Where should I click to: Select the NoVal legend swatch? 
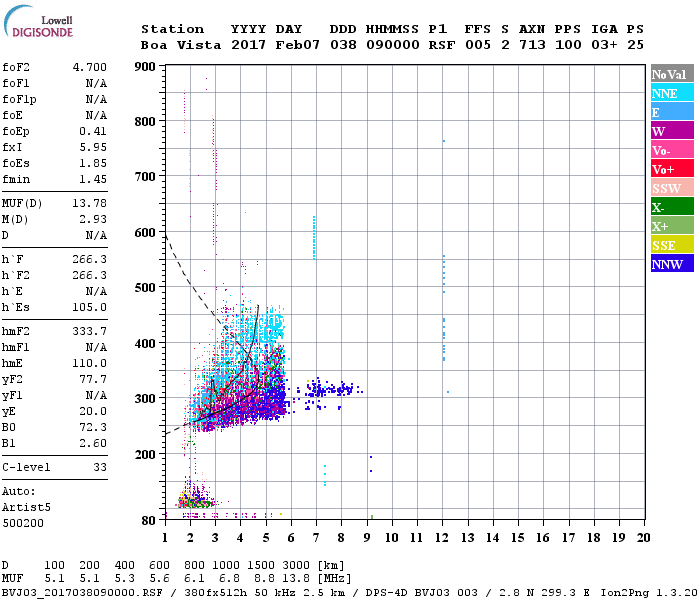tap(672, 73)
